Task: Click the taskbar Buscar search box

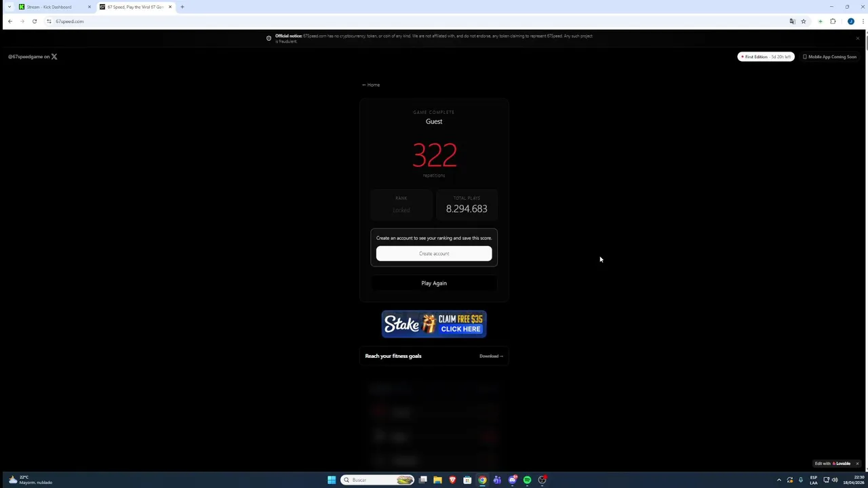Action: [x=378, y=480]
